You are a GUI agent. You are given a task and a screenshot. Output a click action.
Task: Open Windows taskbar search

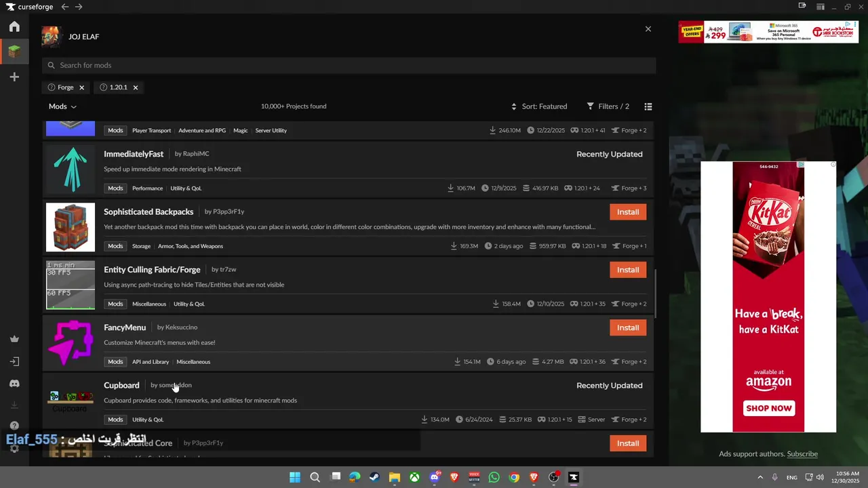315,477
